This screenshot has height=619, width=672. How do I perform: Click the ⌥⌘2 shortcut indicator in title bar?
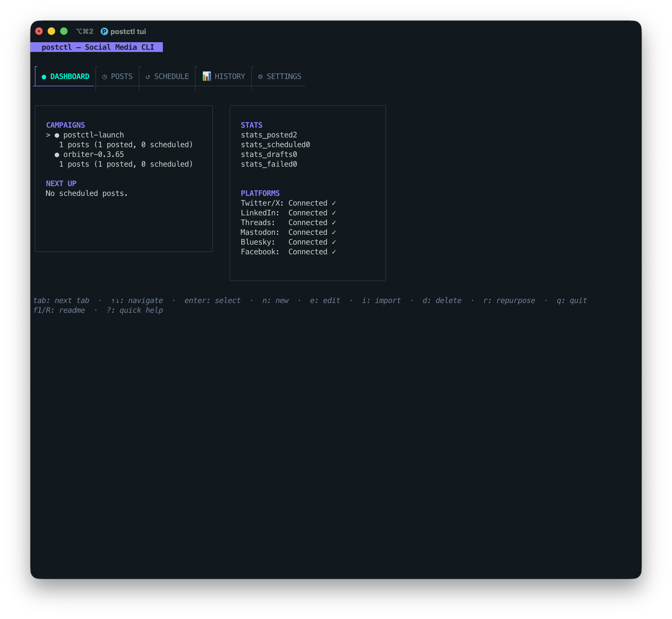(85, 31)
